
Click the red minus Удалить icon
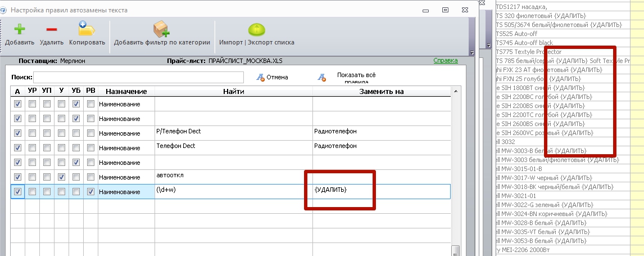click(52, 30)
